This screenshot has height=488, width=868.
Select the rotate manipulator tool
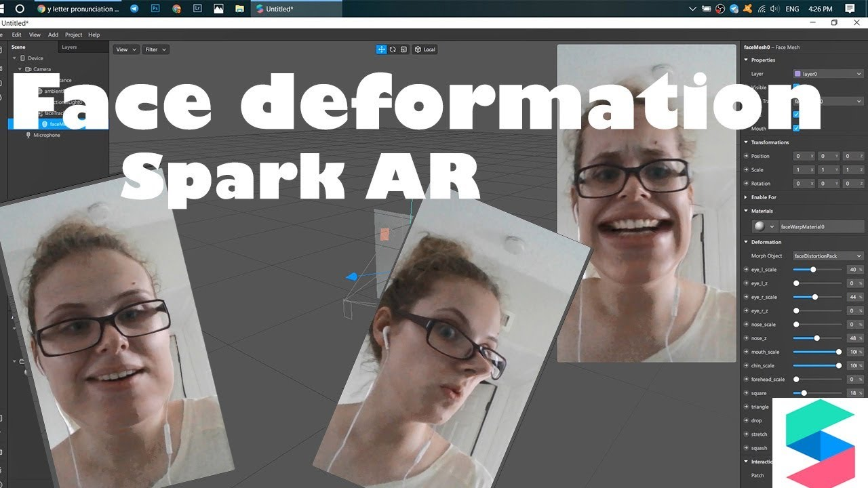[393, 49]
